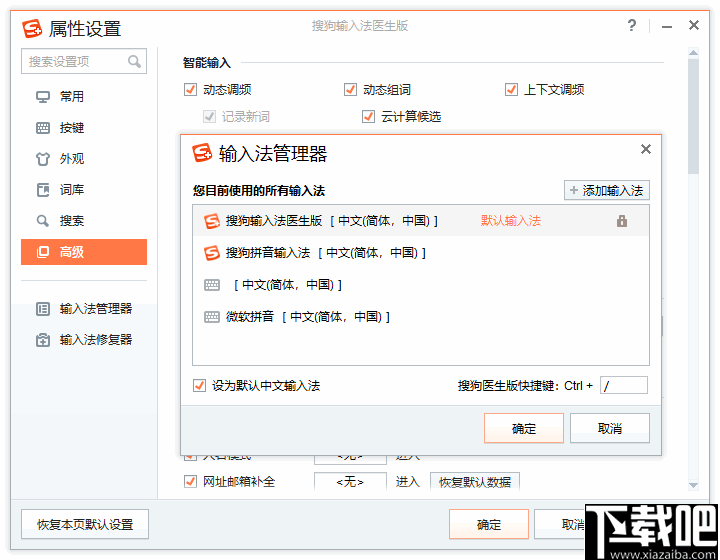Click the 恢复本页默认设置 button
Viewport: 720px width, 560px height.
click(85, 524)
